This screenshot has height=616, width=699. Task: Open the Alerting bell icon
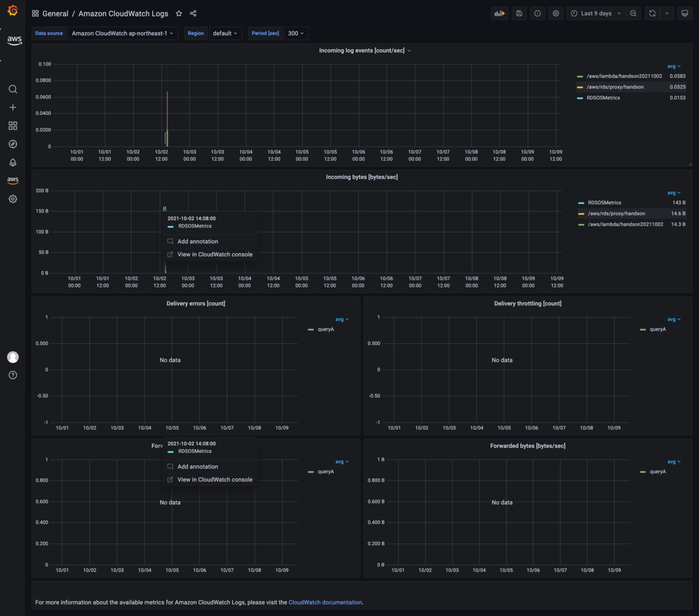point(13,163)
